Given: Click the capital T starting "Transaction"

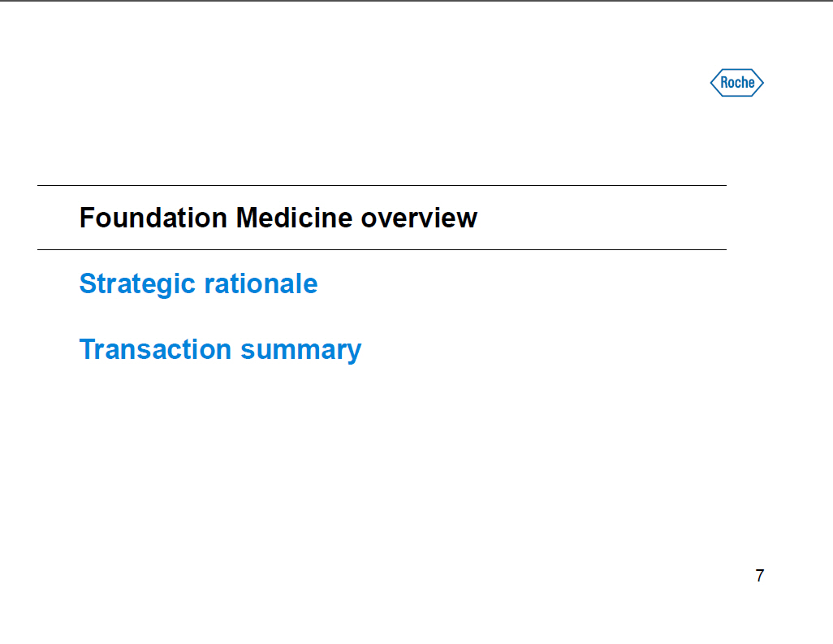Looking at the screenshot, I should pyautogui.click(x=87, y=349).
